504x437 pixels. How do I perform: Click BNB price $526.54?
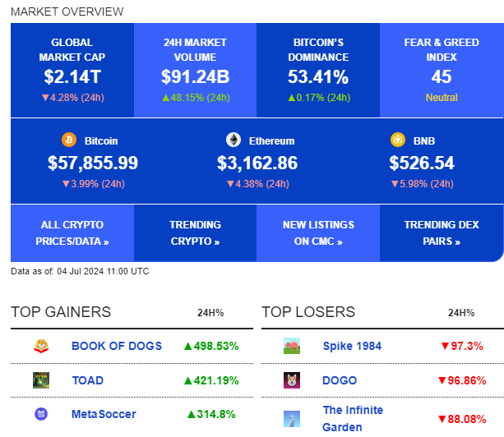tap(422, 163)
